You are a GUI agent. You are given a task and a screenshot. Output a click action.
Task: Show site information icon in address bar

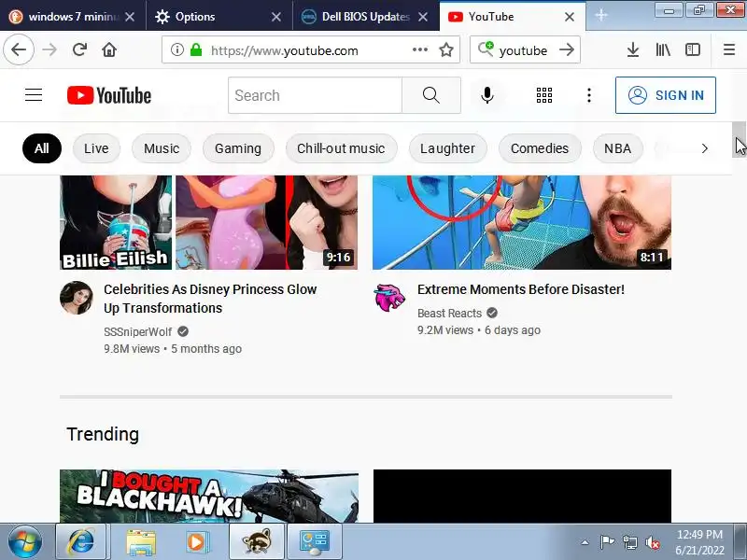177,49
